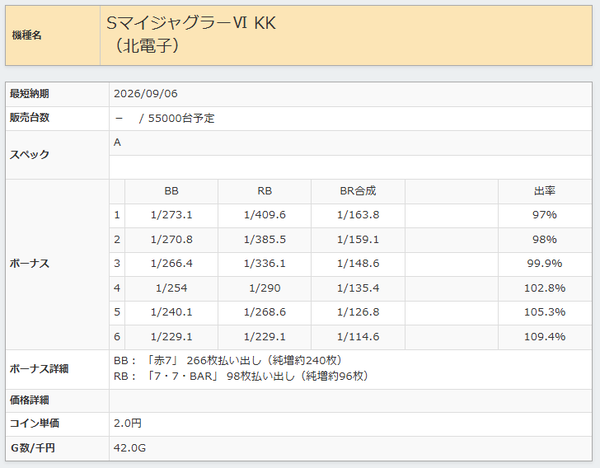This screenshot has width=600, height=468.
Task: Click the machine name Sマイジャグラー VI KK
Action: (x=191, y=23)
